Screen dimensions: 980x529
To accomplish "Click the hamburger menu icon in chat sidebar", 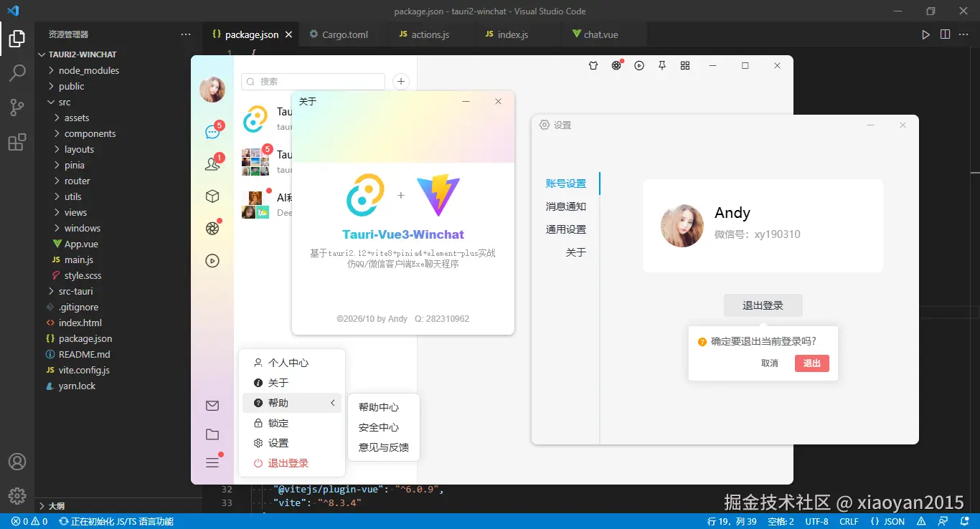I will (x=212, y=462).
